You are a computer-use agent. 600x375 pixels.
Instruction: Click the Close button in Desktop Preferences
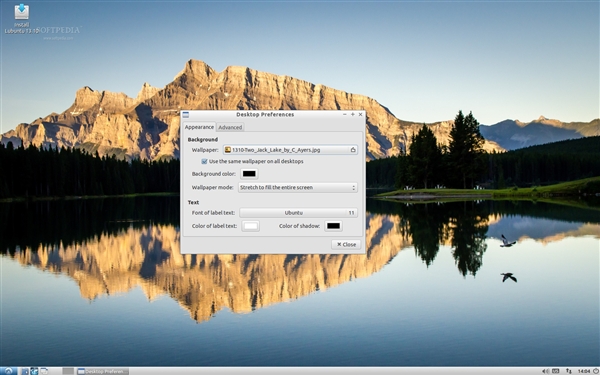[346, 244]
